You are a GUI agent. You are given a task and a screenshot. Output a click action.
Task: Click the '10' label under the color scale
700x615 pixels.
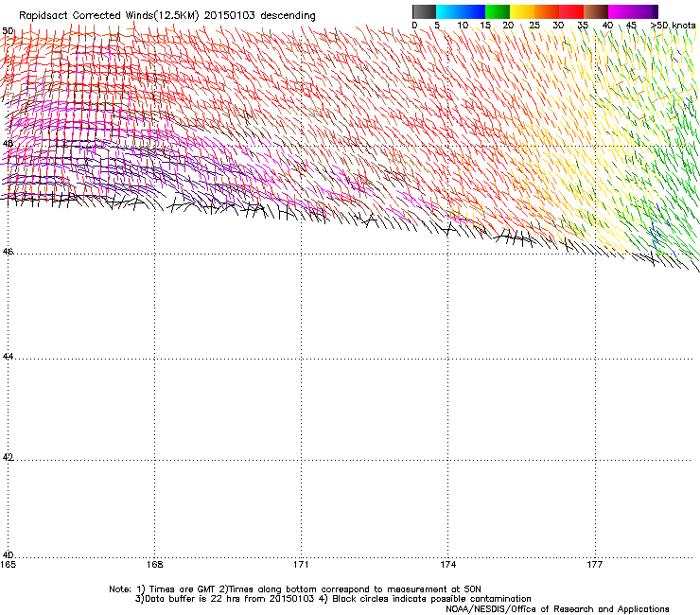click(x=463, y=26)
